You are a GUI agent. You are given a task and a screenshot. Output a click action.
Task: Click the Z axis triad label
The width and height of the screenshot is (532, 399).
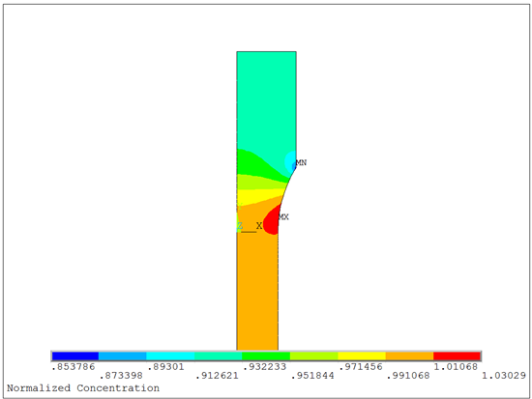(240, 226)
